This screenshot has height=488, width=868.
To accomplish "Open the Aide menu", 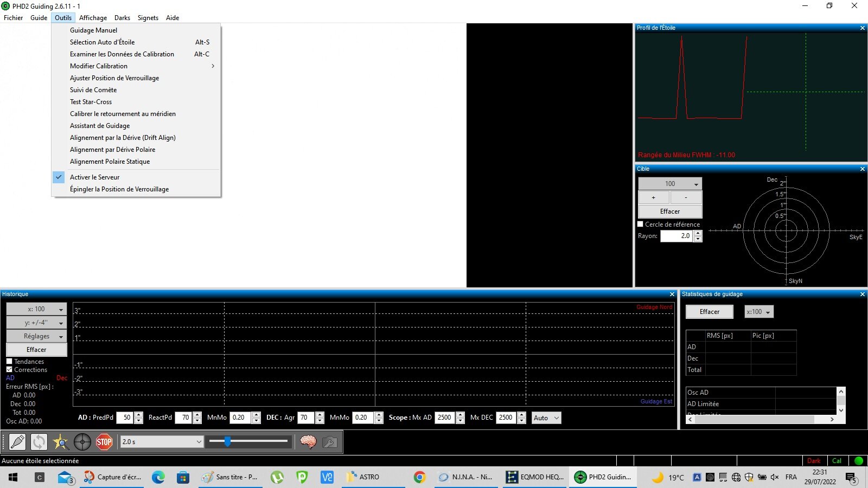I will pos(173,18).
